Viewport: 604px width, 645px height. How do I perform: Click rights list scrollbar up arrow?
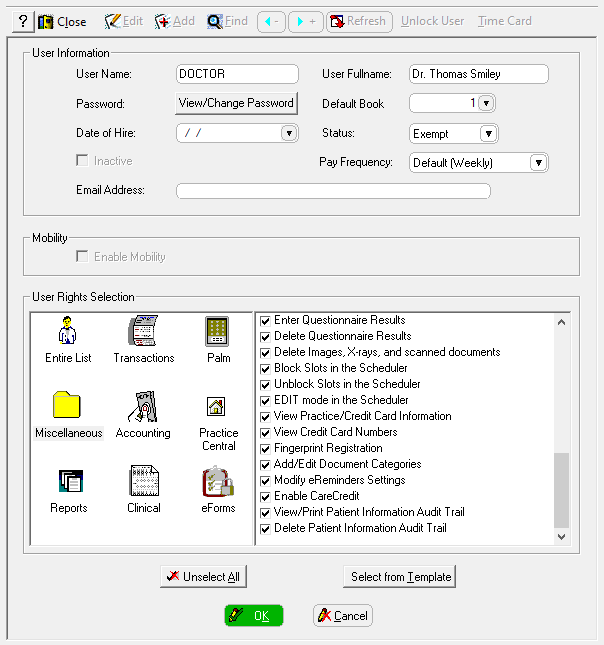(561, 322)
